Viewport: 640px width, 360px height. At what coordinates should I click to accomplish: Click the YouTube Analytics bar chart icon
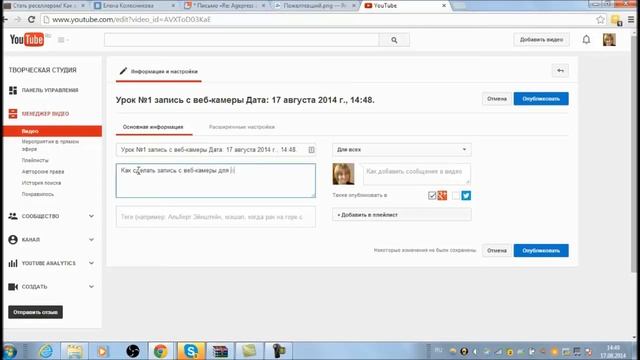[13, 263]
